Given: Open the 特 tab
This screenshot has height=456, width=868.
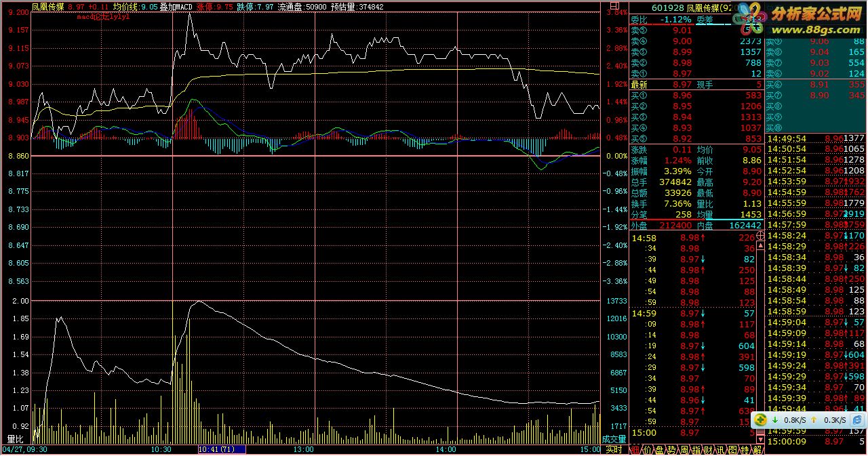Looking at the screenshot, I should click(x=745, y=449).
